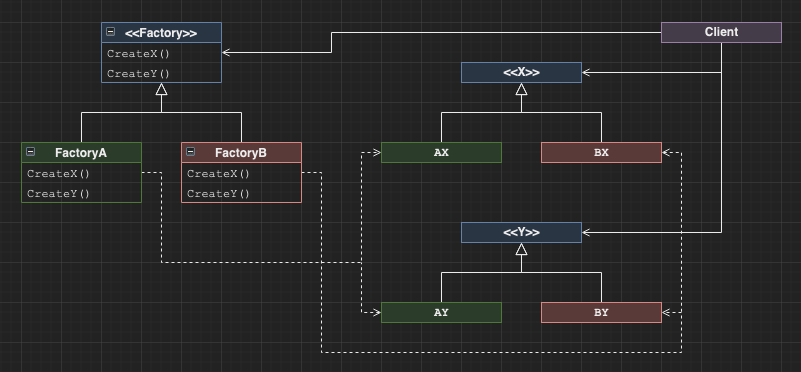Collapse the <<Factory>> class box
This screenshot has width=801, height=372.
pos(110,32)
